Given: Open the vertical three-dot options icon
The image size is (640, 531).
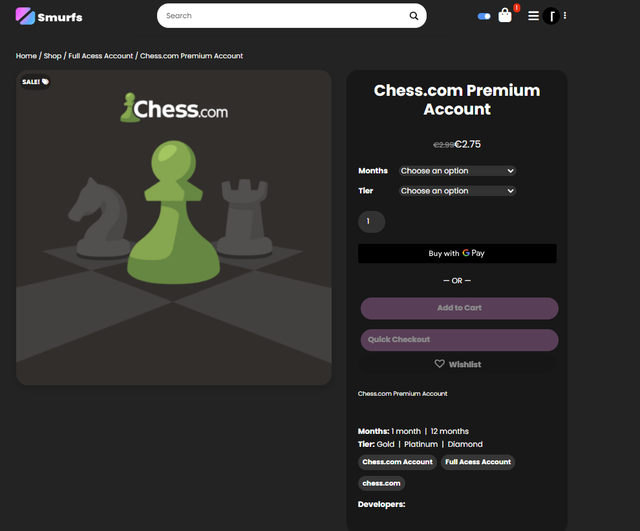Looking at the screenshot, I should [564, 16].
